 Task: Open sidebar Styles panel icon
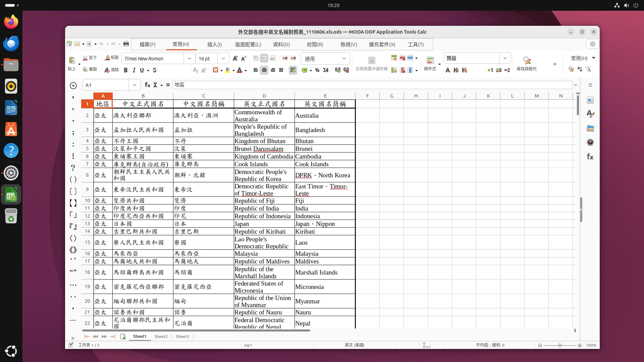[x=590, y=114]
